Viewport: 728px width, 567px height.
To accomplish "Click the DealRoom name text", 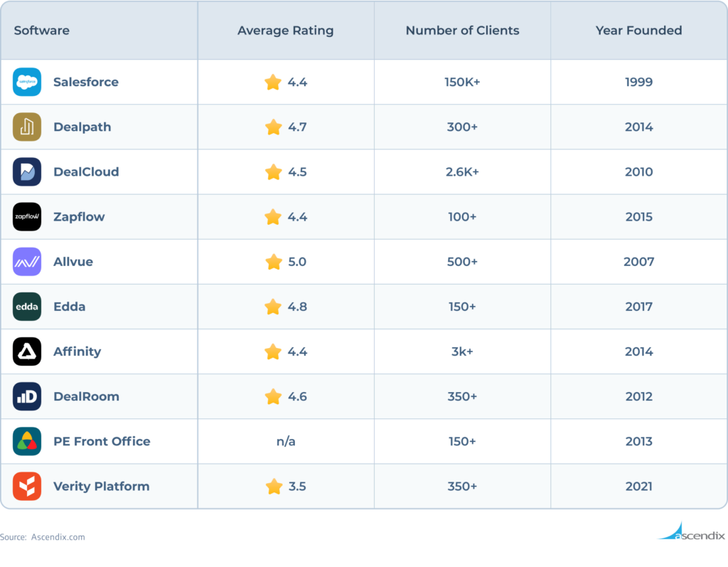I will 86,396.
